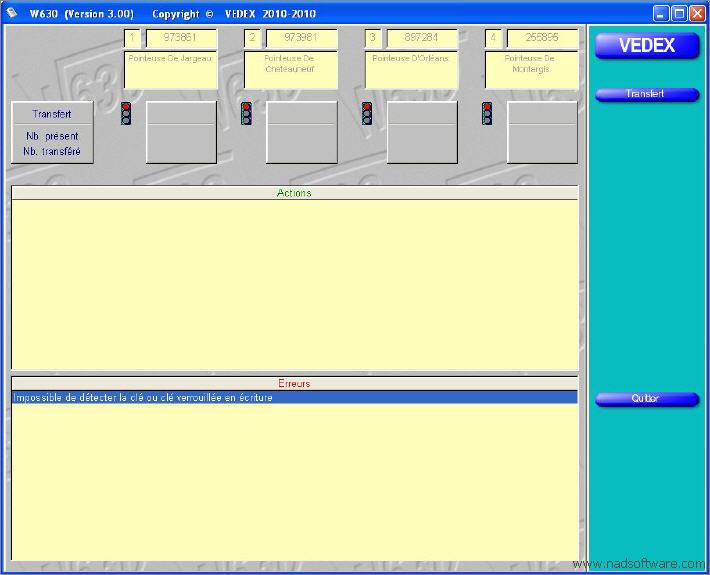The height and width of the screenshot is (575, 710).
Task: Select the code field 973881
Action: pos(181,38)
